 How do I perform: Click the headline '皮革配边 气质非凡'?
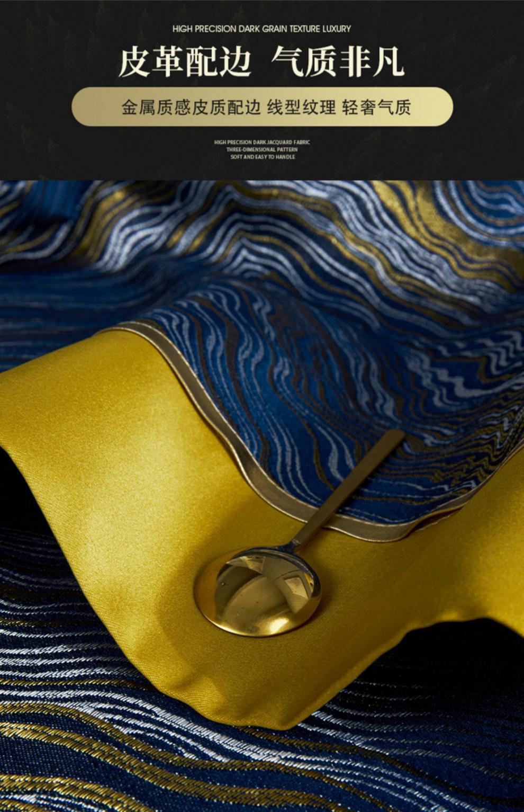point(261,62)
